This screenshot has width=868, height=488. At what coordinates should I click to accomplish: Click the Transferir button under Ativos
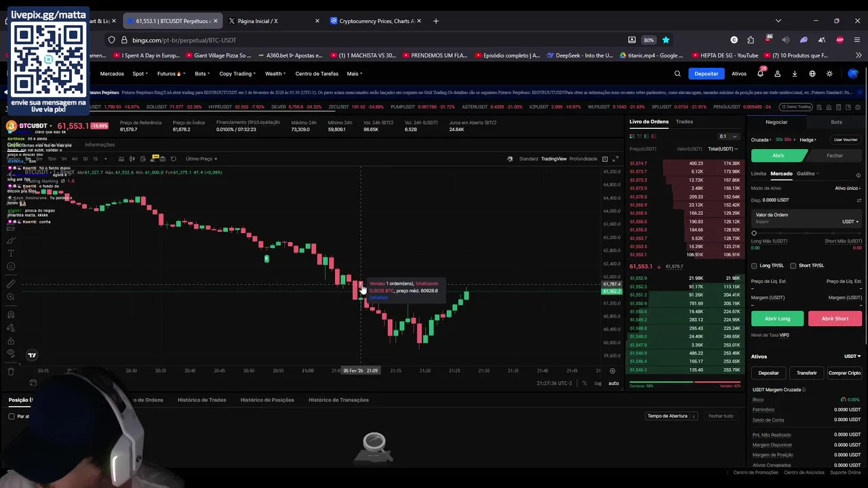coord(806,373)
